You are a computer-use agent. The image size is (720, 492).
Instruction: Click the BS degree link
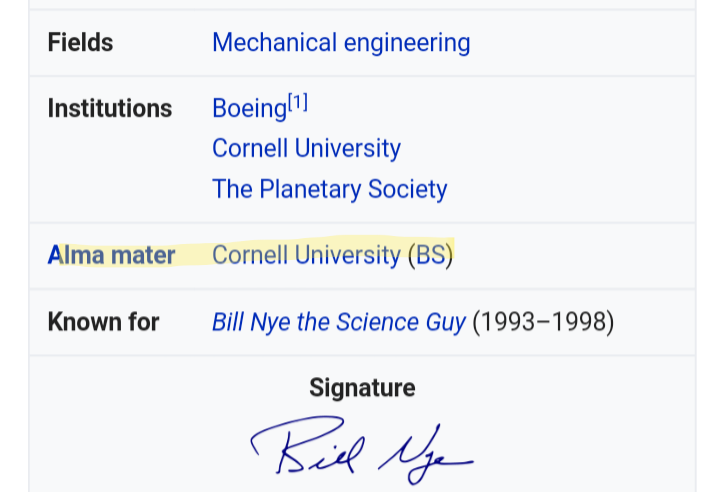pyautogui.click(x=430, y=255)
